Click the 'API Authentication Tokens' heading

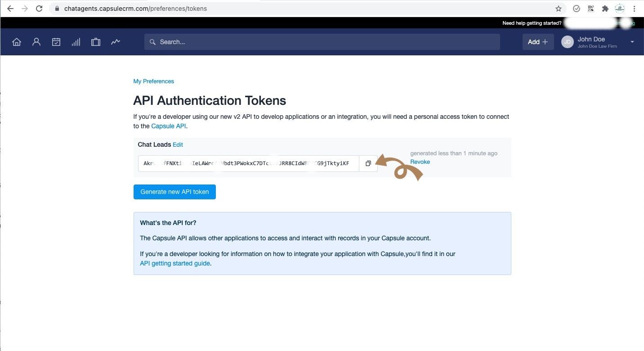click(x=210, y=100)
